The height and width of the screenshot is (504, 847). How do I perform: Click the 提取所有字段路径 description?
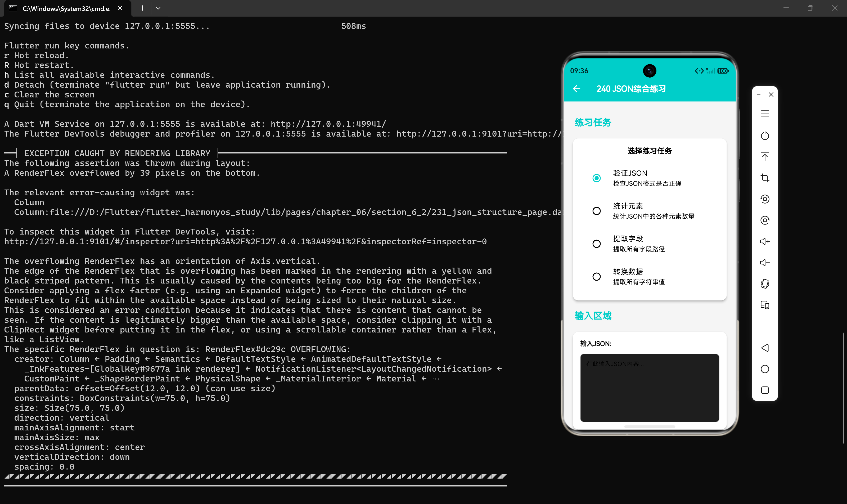(639, 249)
